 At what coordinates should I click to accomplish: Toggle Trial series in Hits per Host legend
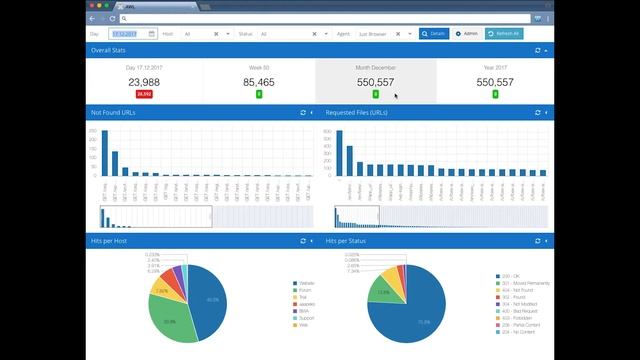pos(300,297)
